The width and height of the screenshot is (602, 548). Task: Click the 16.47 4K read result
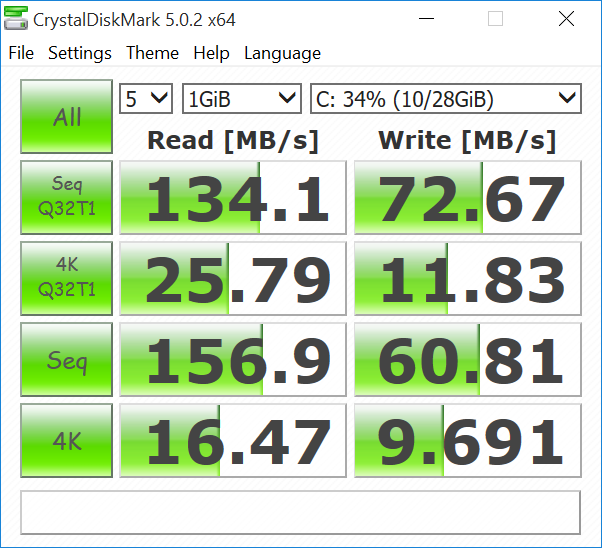(233, 441)
